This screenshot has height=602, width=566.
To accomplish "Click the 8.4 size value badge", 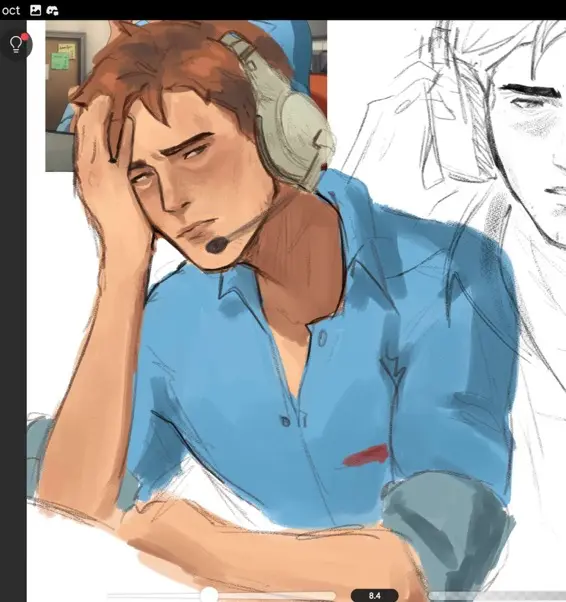I will pyautogui.click(x=374, y=595).
